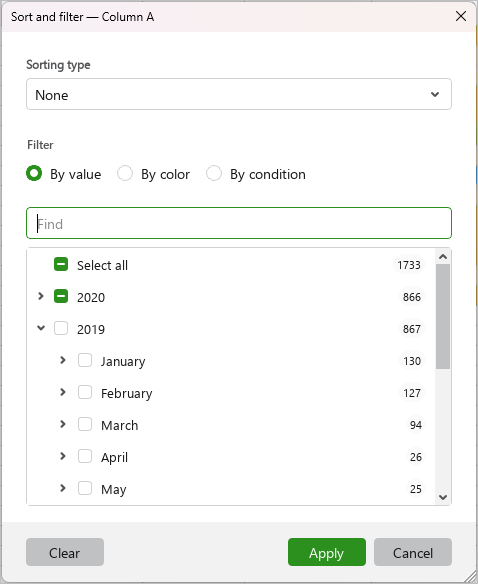The width and height of the screenshot is (478, 584).
Task: Click the 25 count for May
Action: click(416, 489)
